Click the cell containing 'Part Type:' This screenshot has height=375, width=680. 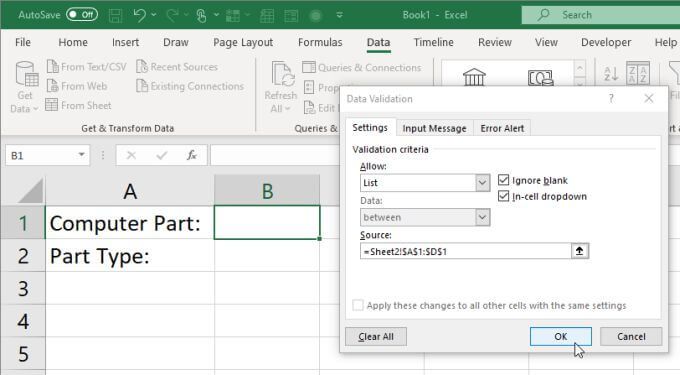coord(130,256)
